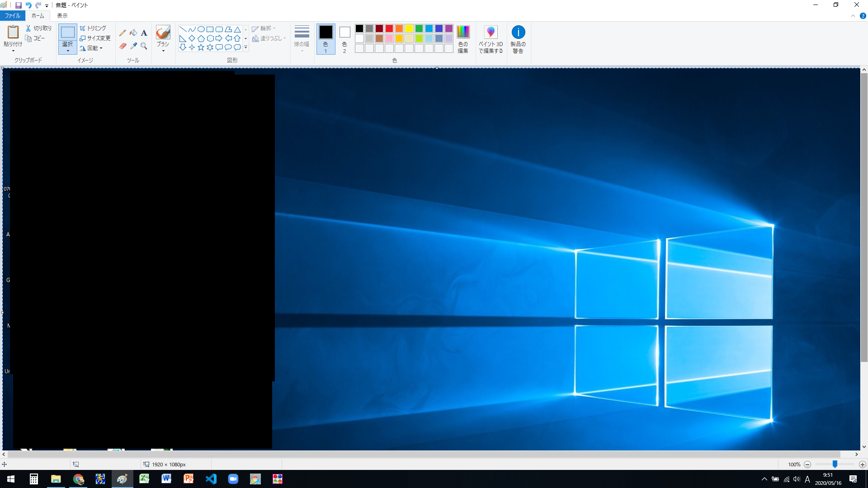Select the Text tool

pos(144,33)
